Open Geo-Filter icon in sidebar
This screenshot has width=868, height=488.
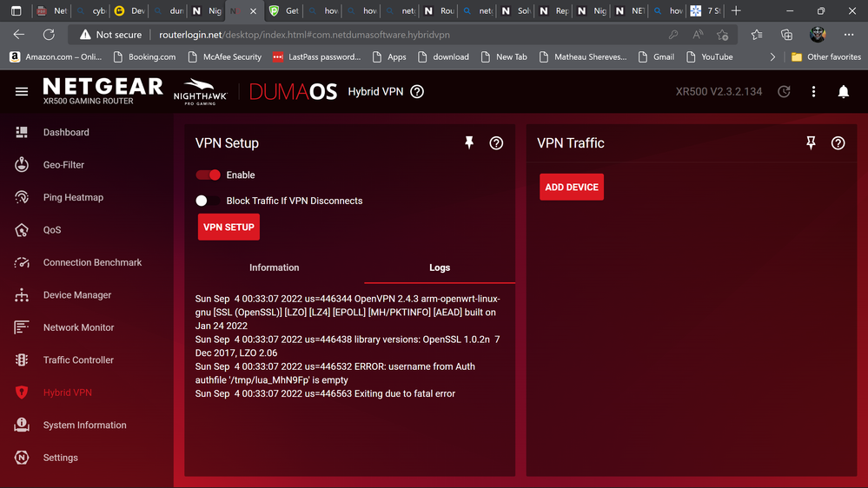pos(22,165)
